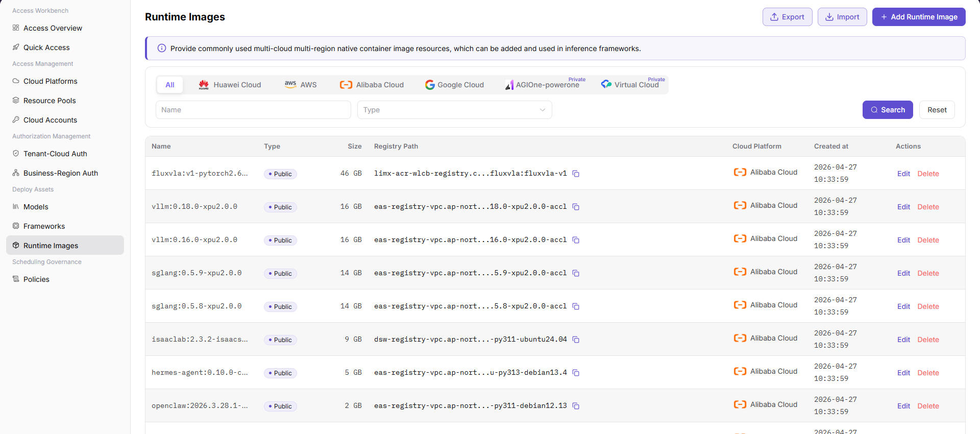Copy registry path of sglang:0.5.9-xpu2.0.0
The height and width of the screenshot is (434, 980).
(x=576, y=273)
